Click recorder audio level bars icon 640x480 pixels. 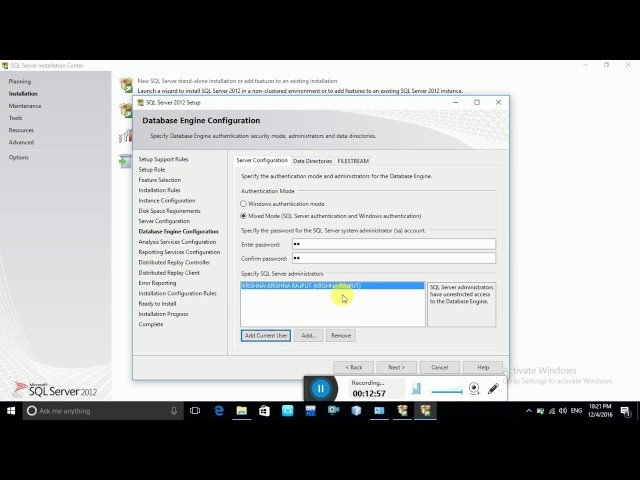click(x=416, y=389)
